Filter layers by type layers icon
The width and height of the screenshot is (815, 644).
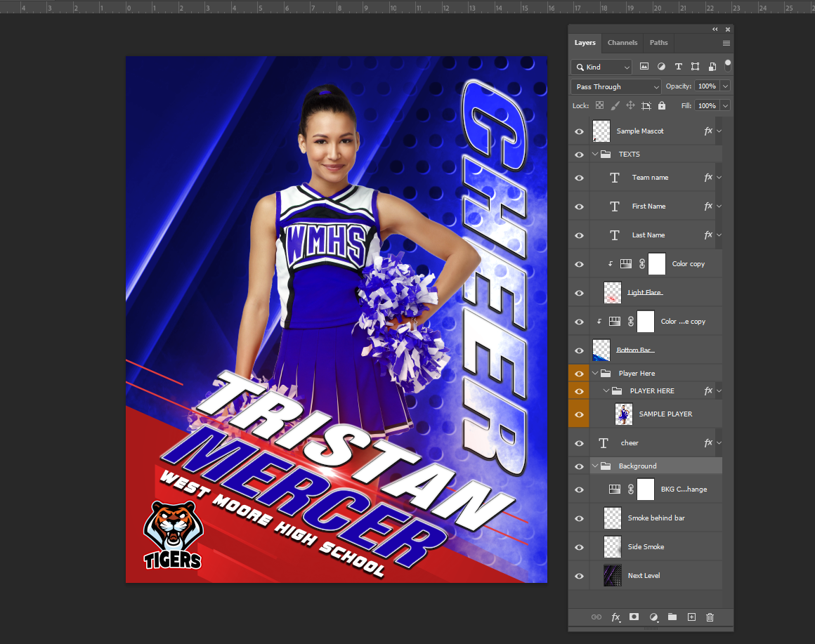point(678,67)
